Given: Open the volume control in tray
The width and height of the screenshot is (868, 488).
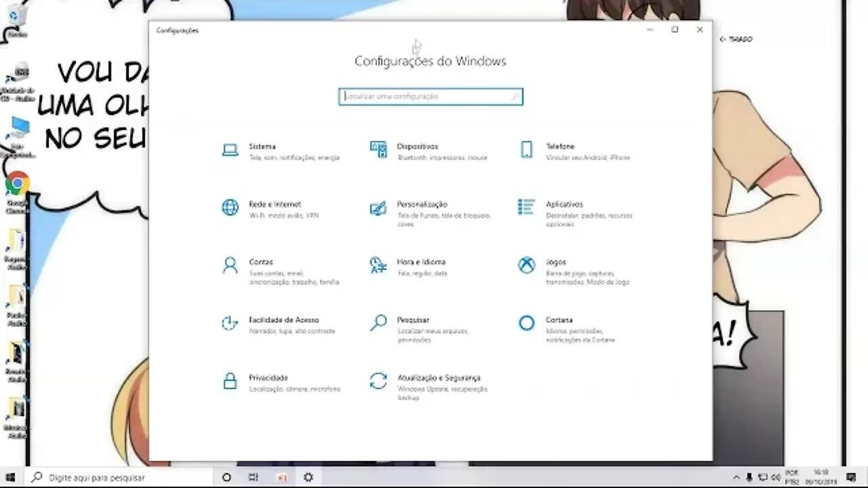Looking at the screenshot, I should 776,477.
